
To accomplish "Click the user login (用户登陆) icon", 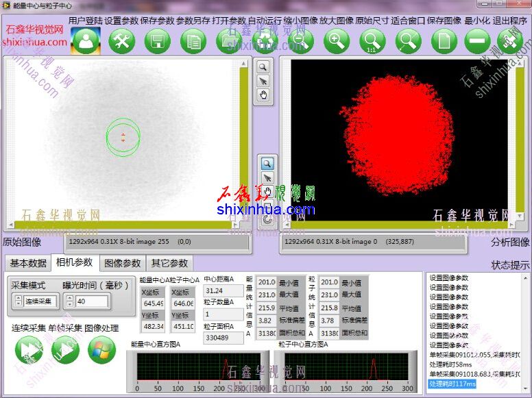I will (x=86, y=42).
